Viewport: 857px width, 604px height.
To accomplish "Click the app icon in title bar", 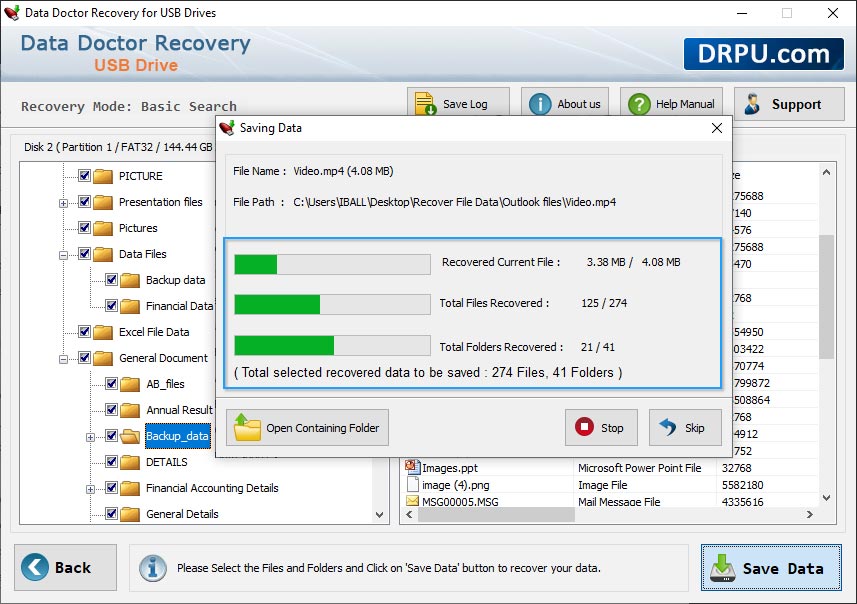I will [x=12, y=13].
